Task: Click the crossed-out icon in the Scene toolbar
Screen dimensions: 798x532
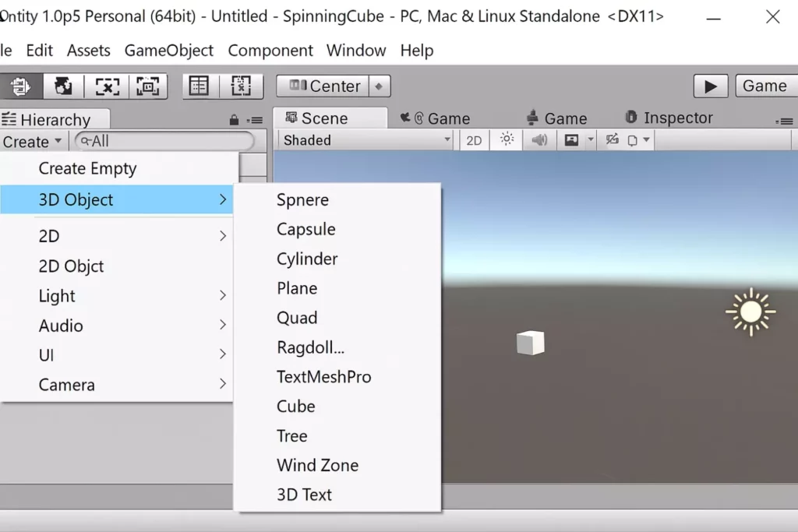Action: click(612, 140)
